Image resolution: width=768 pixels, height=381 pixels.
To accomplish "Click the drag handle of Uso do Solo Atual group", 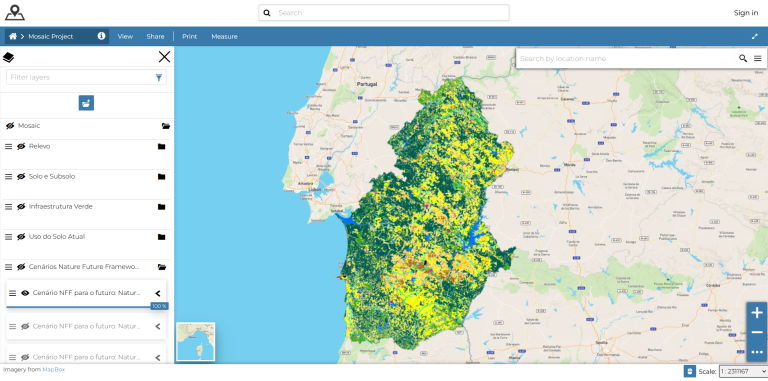I will pyautogui.click(x=8, y=237).
